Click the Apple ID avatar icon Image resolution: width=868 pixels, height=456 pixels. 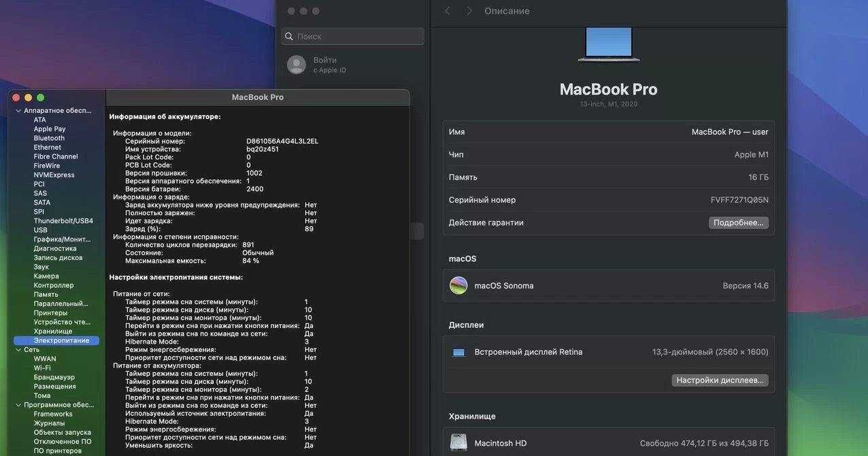pyautogui.click(x=297, y=65)
